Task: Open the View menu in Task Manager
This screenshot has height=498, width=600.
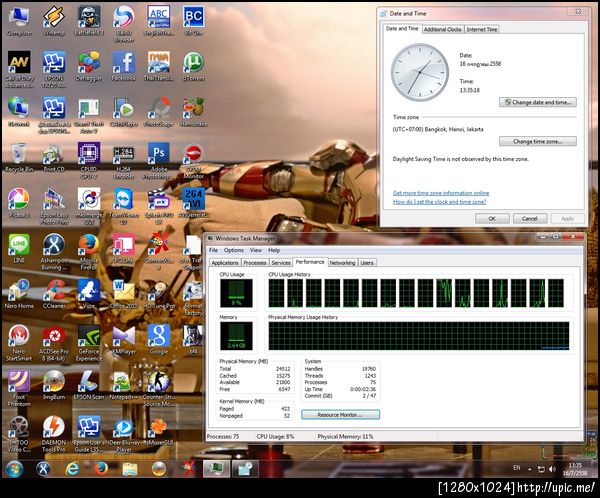Action: pyautogui.click(x=256, y=250)
